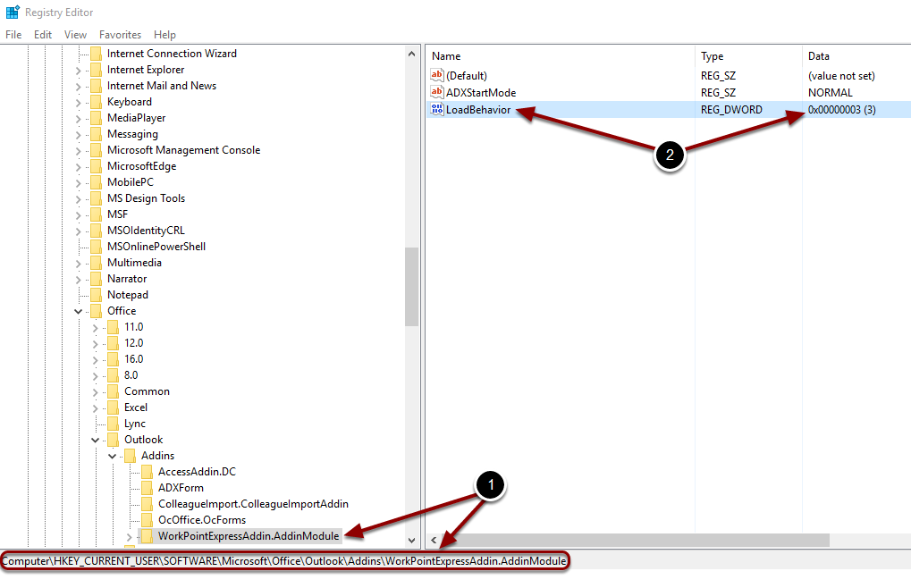Select the ADXStartMode value name
The height and width of the screenshot is (588, 911).
tap(481, 92)
